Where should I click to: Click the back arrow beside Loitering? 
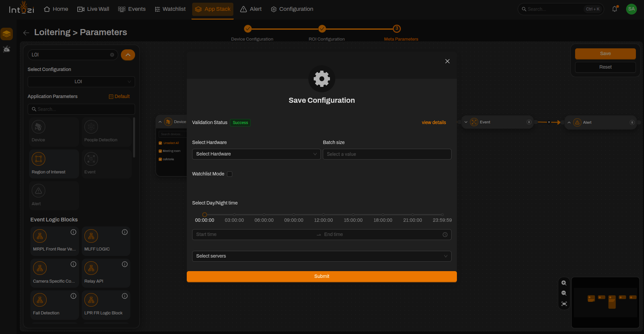tap(26, 33)
